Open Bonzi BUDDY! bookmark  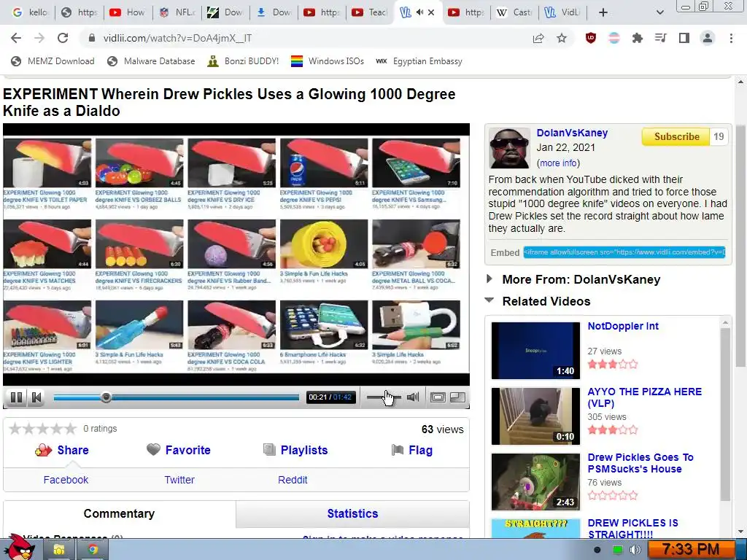pyautogui.click(x=244, y=61)
